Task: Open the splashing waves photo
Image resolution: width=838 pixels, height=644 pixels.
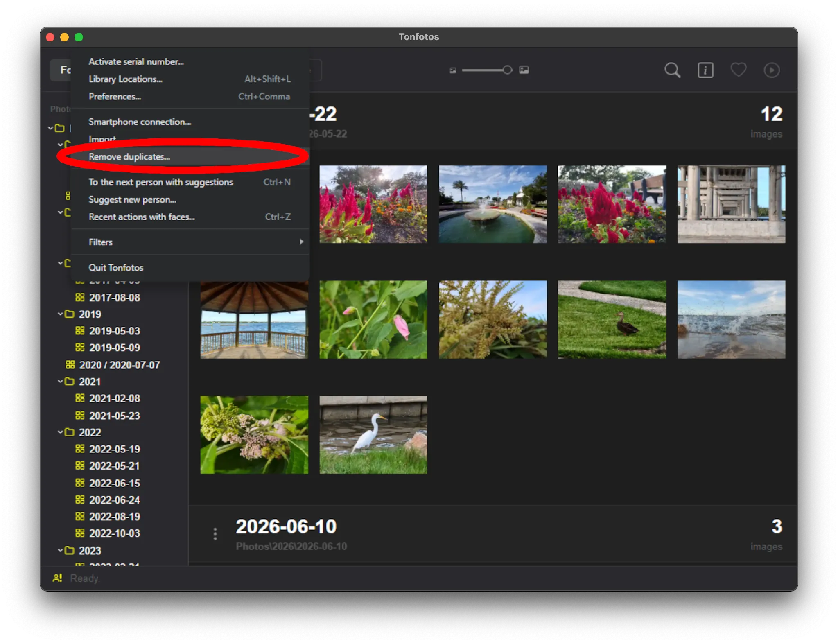Action: [x=731, y=320]
